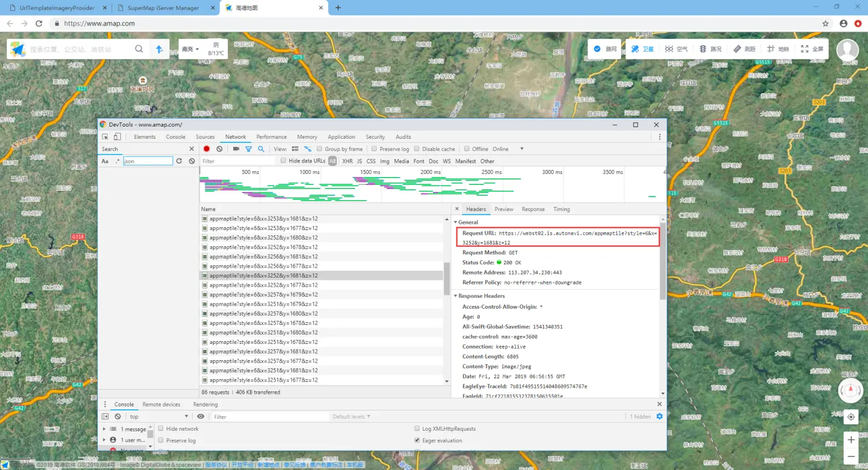Show the console sidebar
The image size is (868, 470).
(105, 416)
